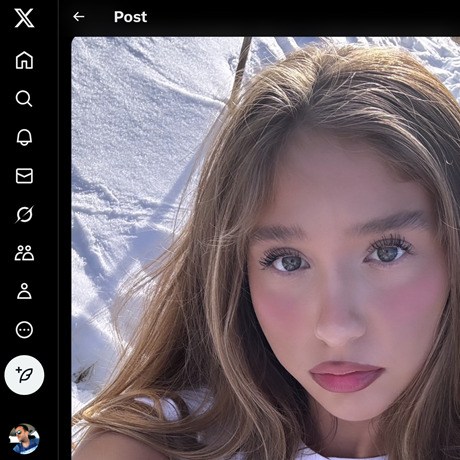460x460 pixels.
Task: Click the Post heading text
Action: click(x=130, y=17)
